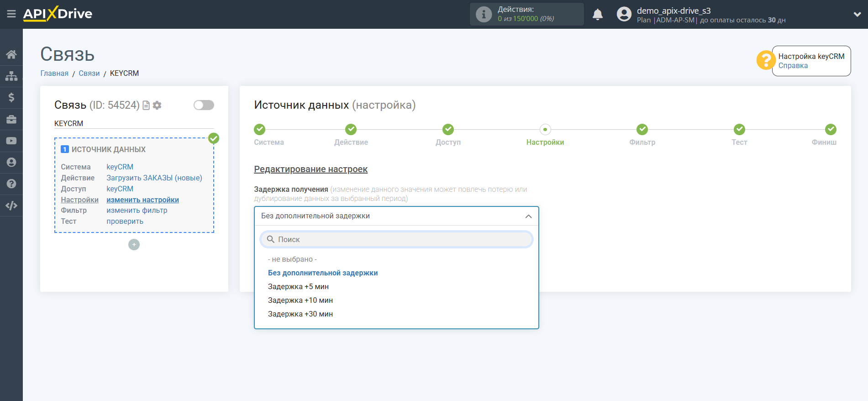Open the connections sitemap sidebar icon

click(11, 76)
